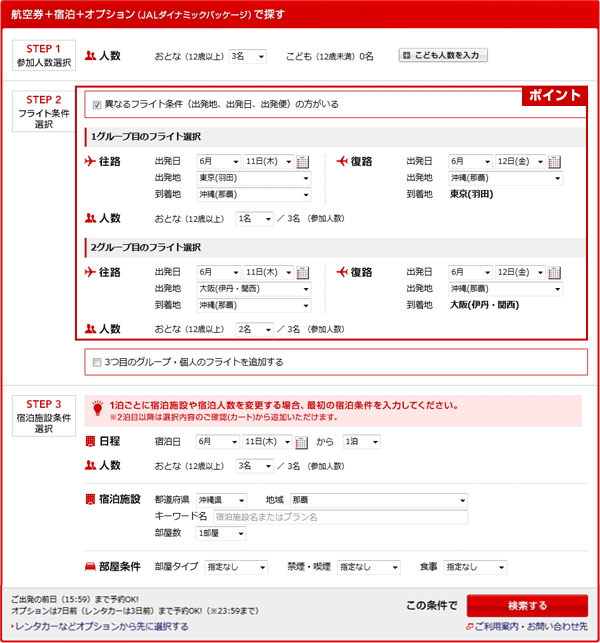Expand the 都道府県 沖縄県 dropdown

[224, 500]
